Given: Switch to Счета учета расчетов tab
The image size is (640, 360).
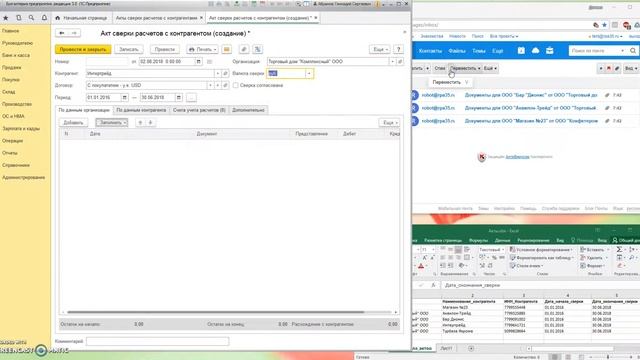Looking at the screenshot, I should [x=199, y=110].
